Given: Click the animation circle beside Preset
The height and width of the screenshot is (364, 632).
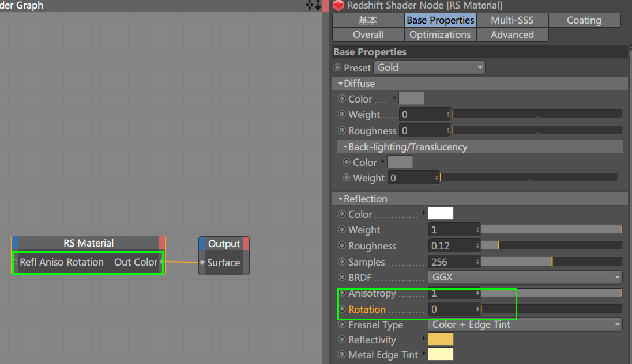Looking at the screenshot, I should [x=337, y=67].
